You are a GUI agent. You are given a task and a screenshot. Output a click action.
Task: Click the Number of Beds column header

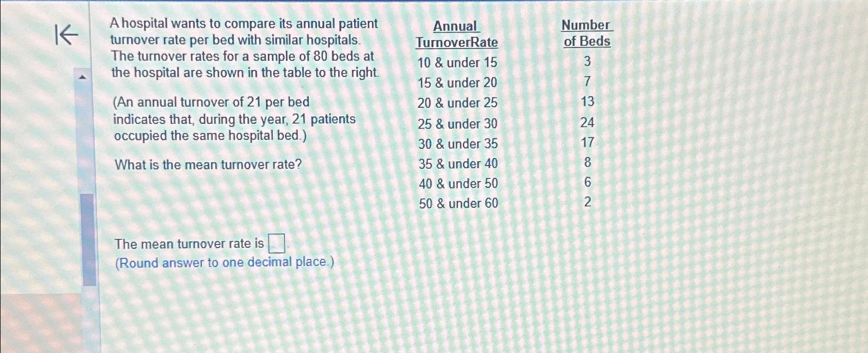pos(586,33)
